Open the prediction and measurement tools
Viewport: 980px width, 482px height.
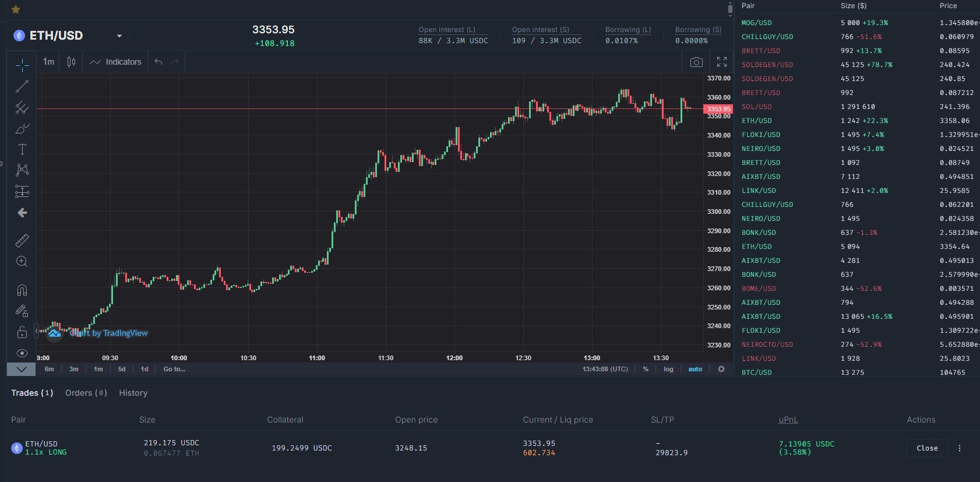(x=22, y=191)
